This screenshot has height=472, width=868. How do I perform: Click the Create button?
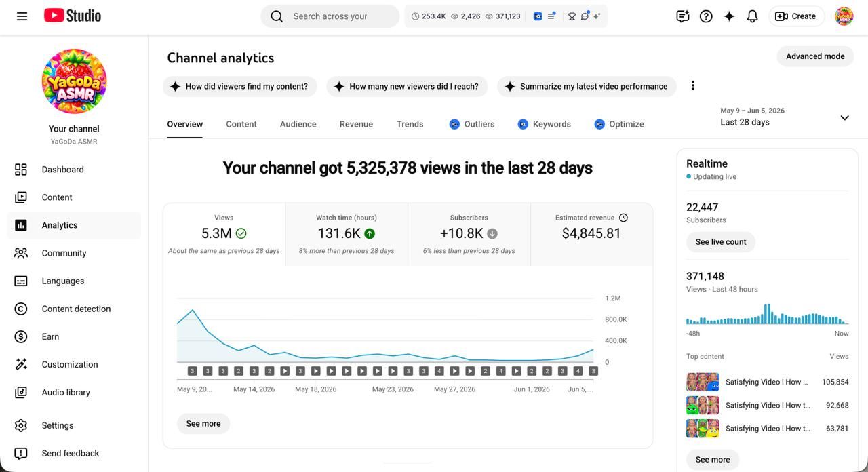click(796, 16)
